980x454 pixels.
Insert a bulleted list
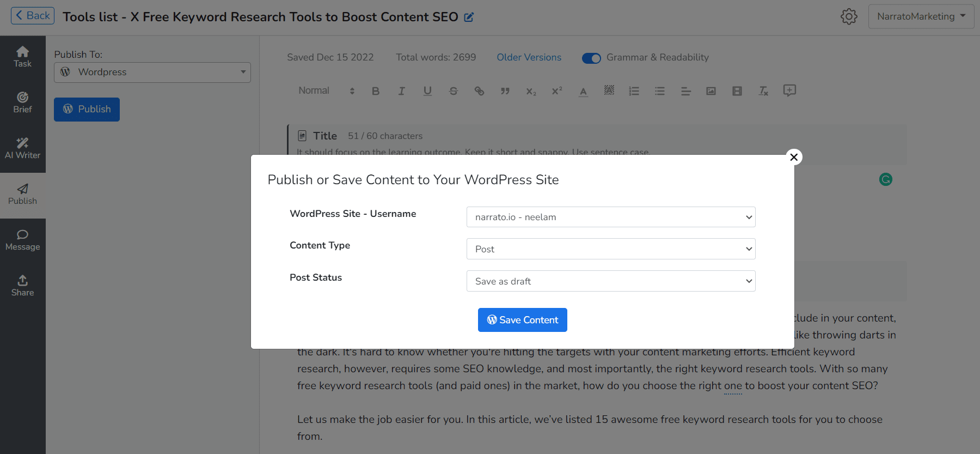coord(660,91)
